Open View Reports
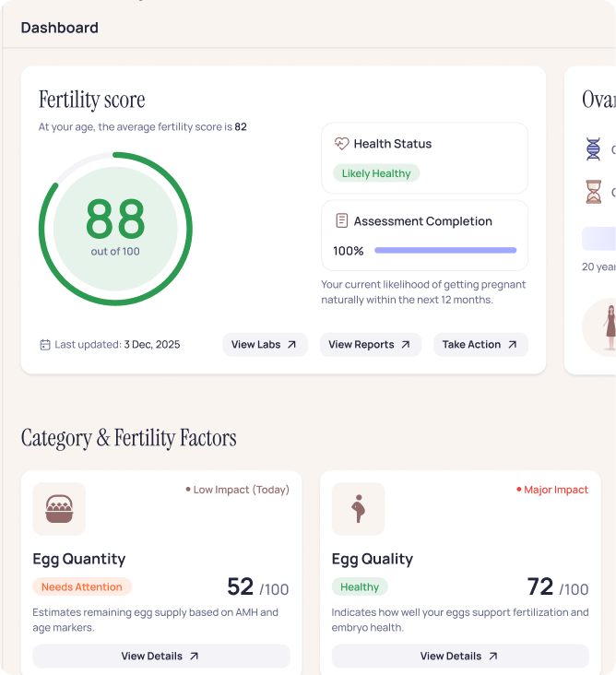 point(370,345)
